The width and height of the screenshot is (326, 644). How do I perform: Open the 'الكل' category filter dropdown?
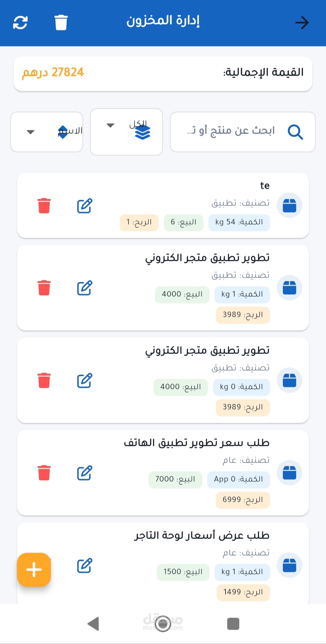click(x=126, y=132)
